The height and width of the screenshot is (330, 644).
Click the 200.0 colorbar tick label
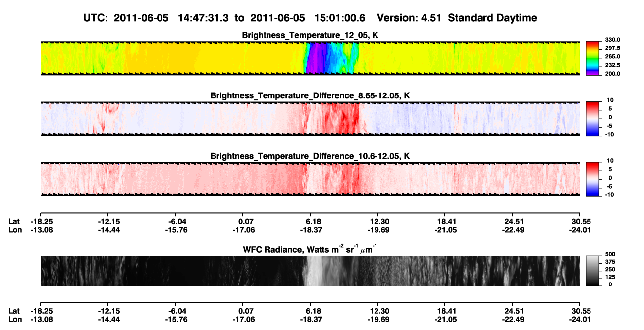tap(613, 74)
